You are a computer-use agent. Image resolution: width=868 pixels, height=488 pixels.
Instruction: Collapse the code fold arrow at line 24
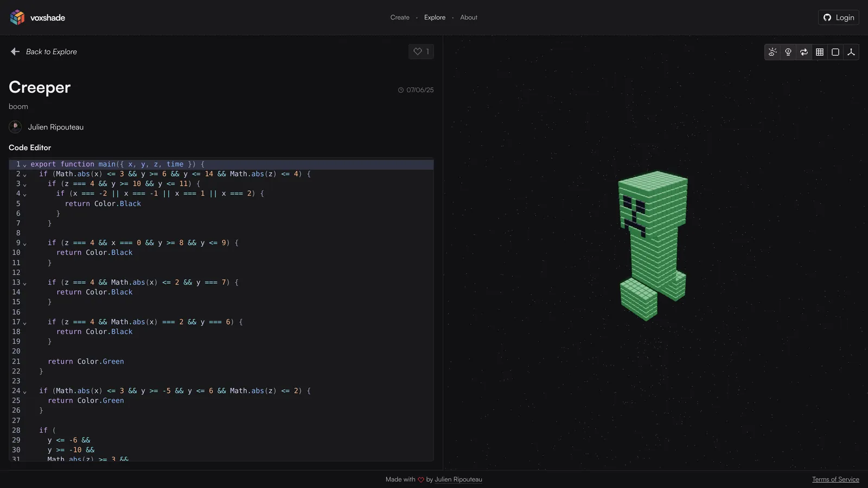coord(25,391)
